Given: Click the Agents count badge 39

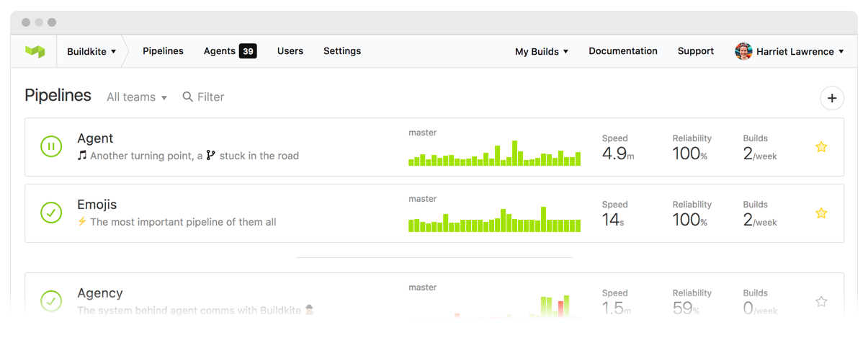Looking at the screenshot, I should (248, 51).
